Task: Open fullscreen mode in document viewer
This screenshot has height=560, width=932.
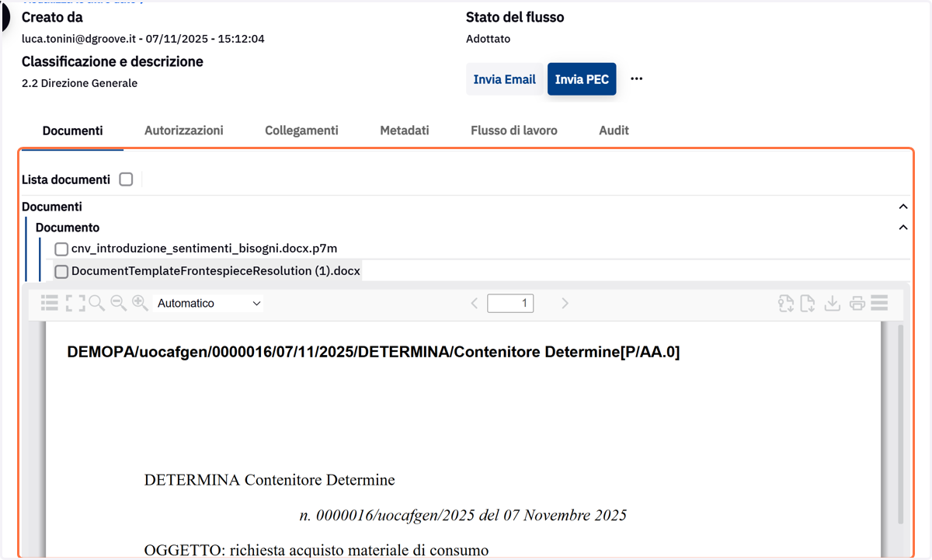Action: 75,303
